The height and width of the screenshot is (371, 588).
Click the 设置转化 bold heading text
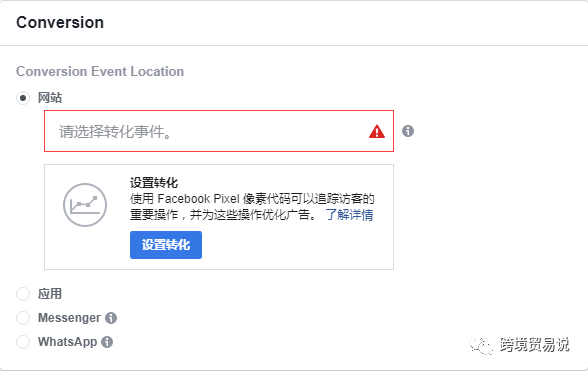pyautogui.click(x=154, y=183)
